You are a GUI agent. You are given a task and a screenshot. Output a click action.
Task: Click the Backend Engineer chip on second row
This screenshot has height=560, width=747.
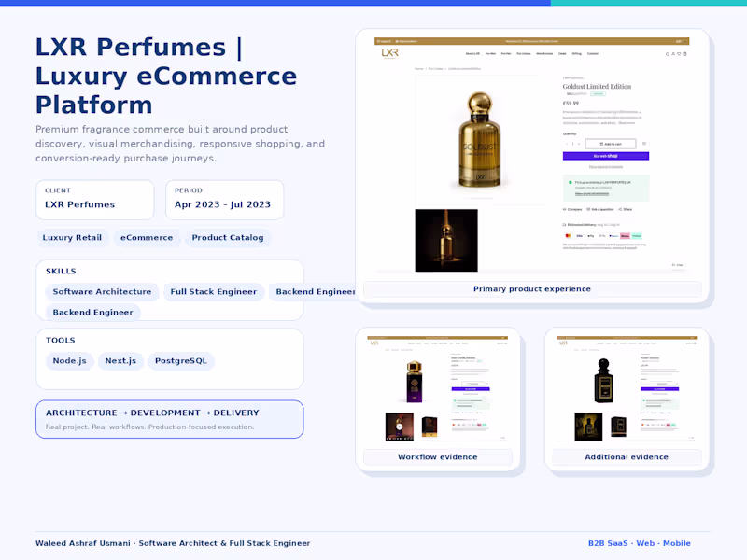pyautogui.click(x=92, y=313)
